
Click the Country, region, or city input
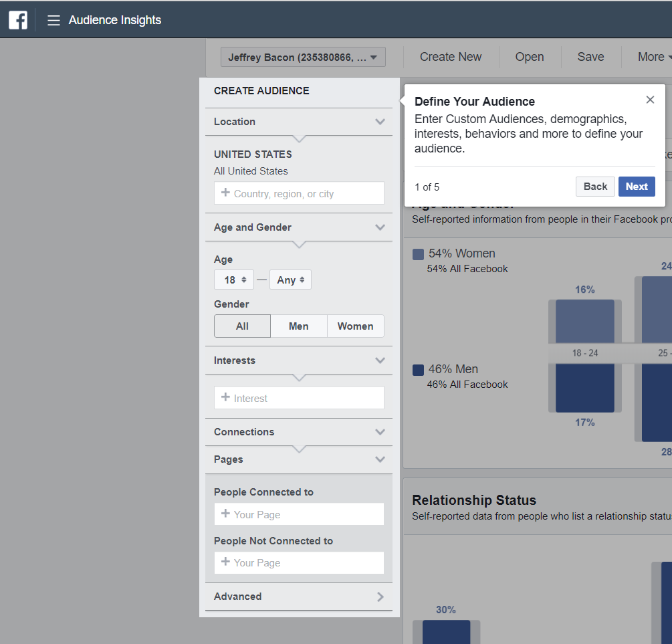coord(299,193)
